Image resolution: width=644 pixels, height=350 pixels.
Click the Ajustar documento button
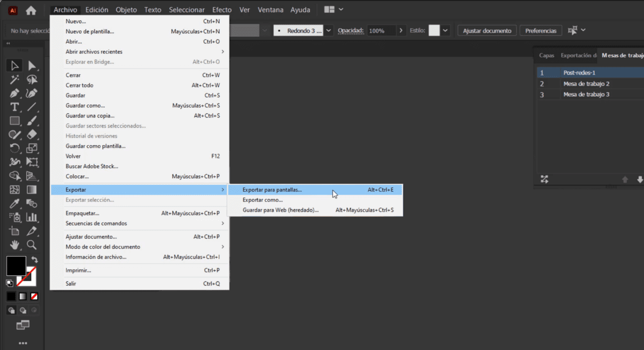pos(487,30)
